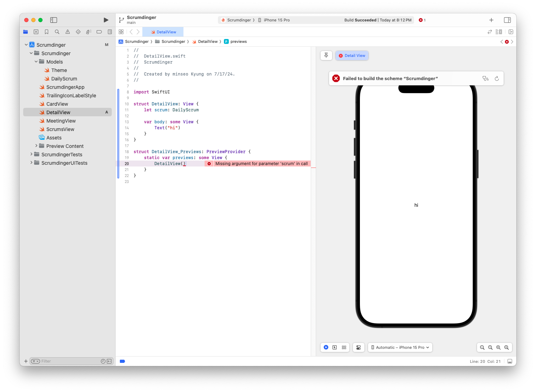
Task: Show the Bookmark navigator
Action: pyautogui.click(x=46, y=32)
